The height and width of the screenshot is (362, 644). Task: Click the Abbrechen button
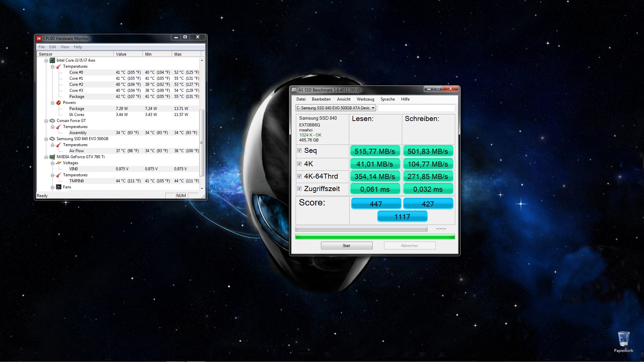click(x=410, y=246)
